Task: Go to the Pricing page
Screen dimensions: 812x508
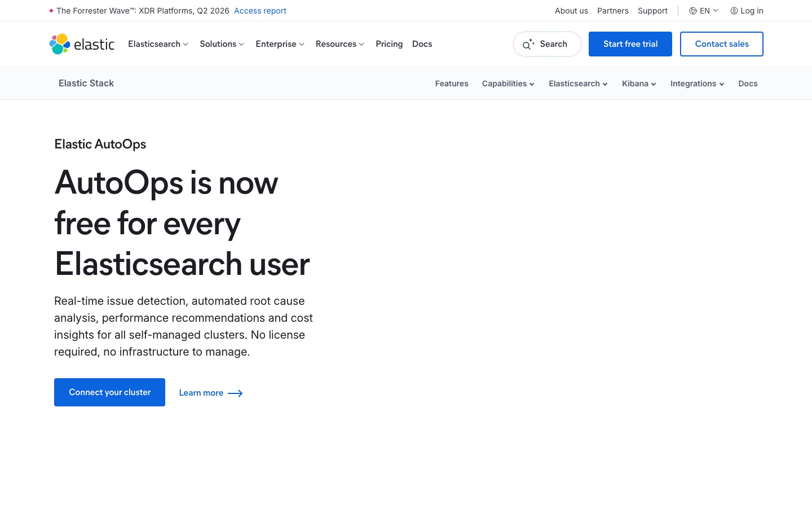Action: tap(389, 44)
